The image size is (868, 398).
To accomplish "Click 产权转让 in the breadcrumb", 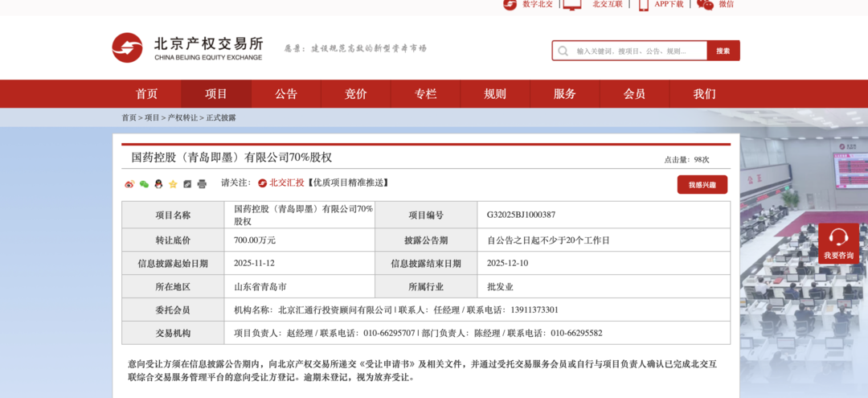I will click(x=182, y=118).
